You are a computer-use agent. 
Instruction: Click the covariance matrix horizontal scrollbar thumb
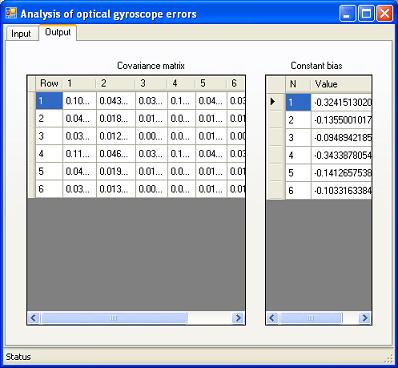pos(114,318)
